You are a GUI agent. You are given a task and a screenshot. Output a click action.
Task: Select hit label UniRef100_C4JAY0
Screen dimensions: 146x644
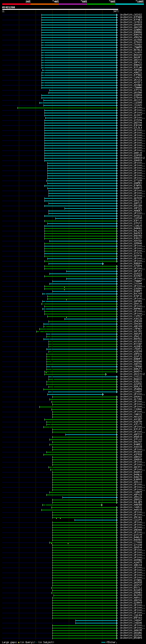click(131, 53)
